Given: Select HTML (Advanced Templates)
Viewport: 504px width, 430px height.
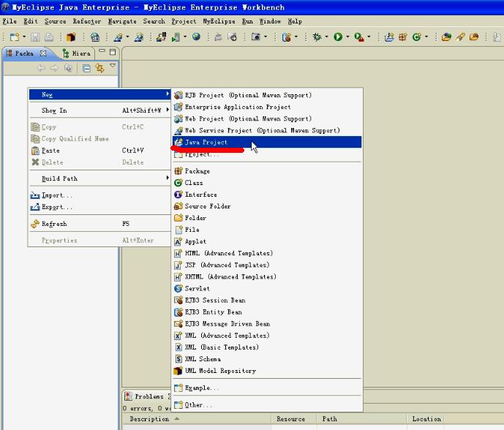Looking at the screenshot, I should (x=267, y=253).
